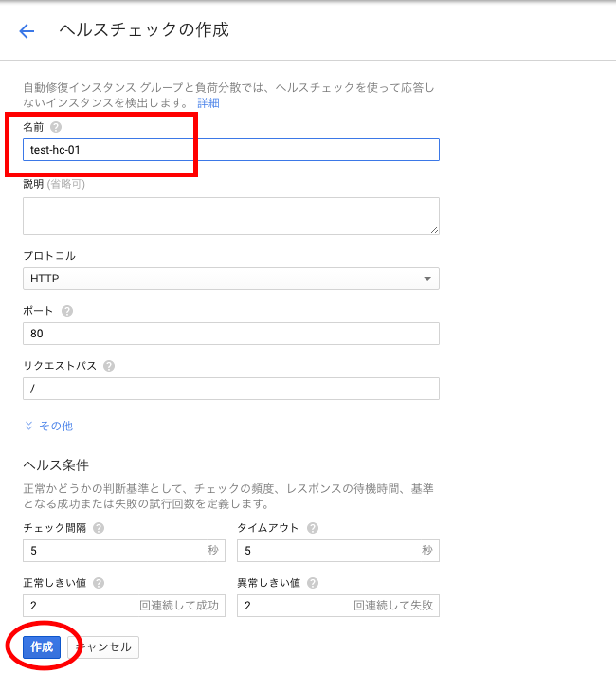
Task: Click the 正常しきい値 field
Action: [x=124, y=606]
